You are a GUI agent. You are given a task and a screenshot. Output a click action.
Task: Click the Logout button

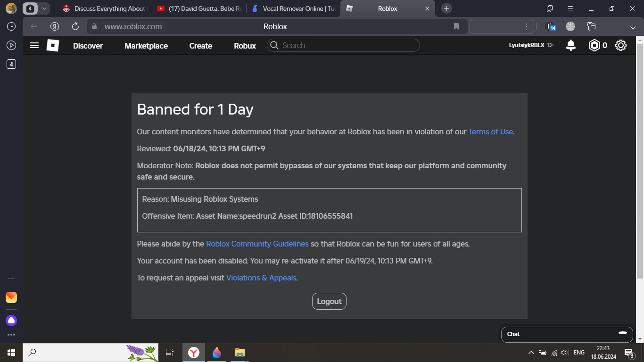[329, 301]
